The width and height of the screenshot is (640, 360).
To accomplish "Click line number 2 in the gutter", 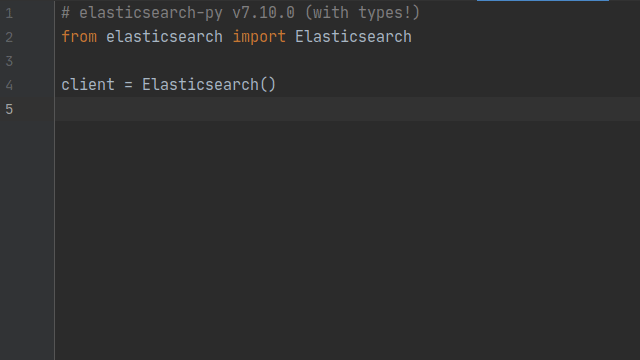I will [x=9, y=38].
